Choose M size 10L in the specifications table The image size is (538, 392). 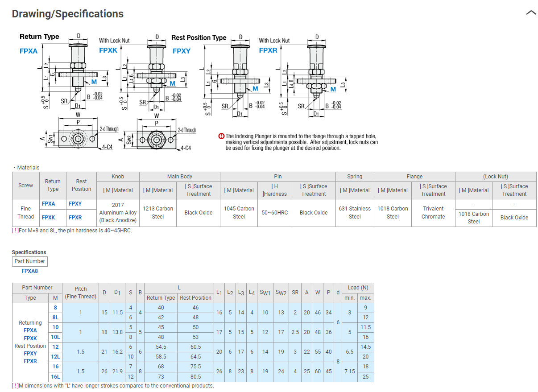55,337
